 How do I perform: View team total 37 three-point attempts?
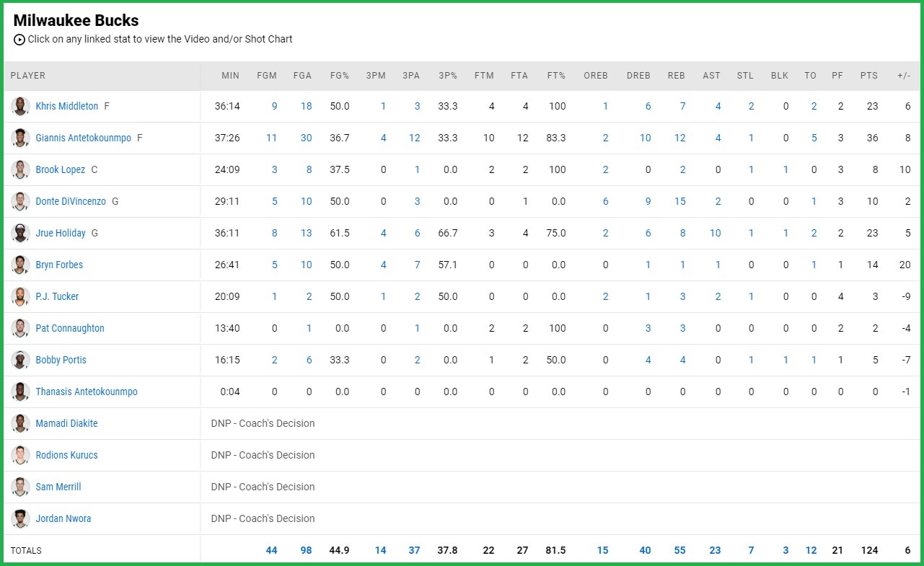[414, 550]
